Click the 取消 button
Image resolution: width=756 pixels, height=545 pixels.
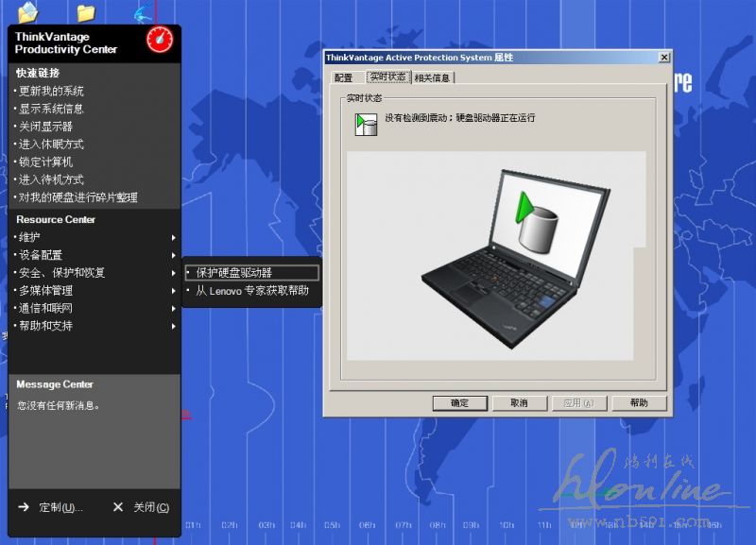(x=519, y=403)
